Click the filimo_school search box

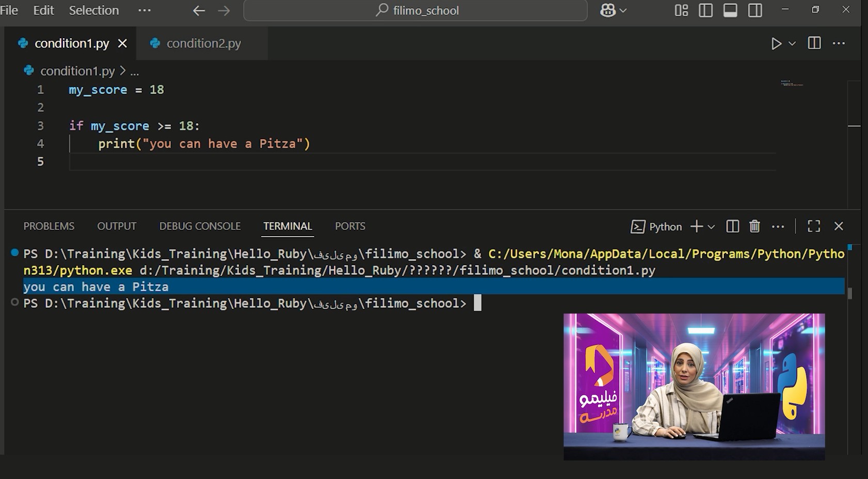(x=415, y=10)
